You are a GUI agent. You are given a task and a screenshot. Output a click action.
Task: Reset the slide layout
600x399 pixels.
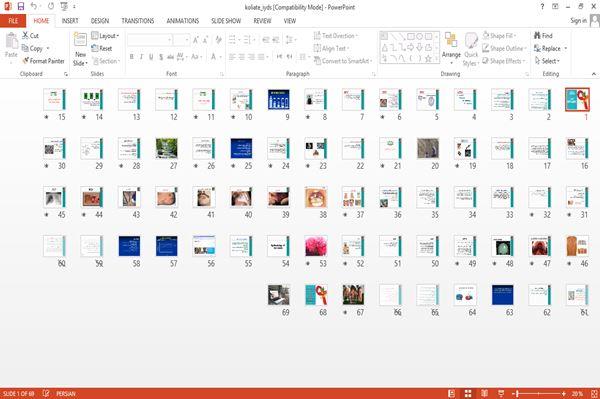pyautogui.click(x=102, y=49)
